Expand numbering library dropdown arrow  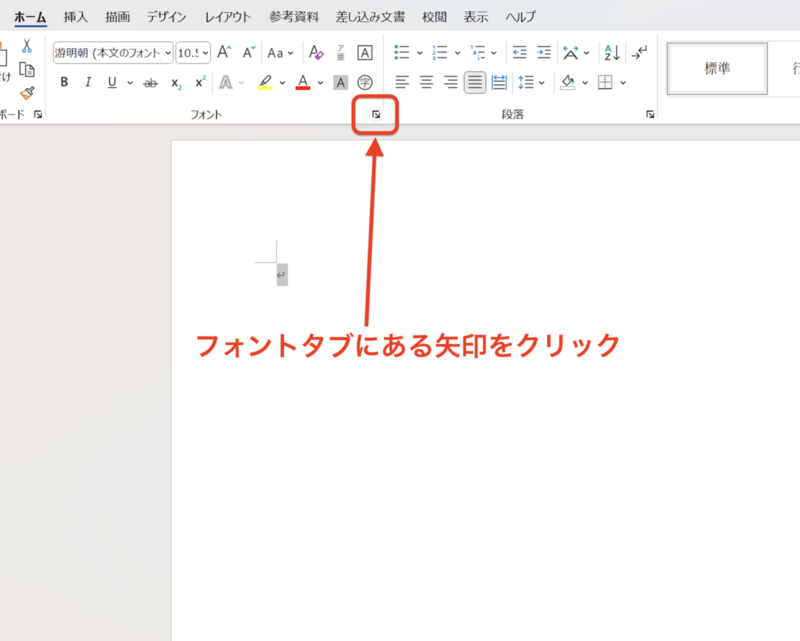tap(457, 53)
